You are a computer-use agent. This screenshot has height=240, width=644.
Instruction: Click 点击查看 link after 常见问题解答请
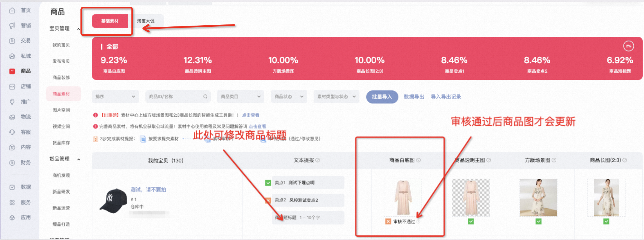[x=257, y=126]
